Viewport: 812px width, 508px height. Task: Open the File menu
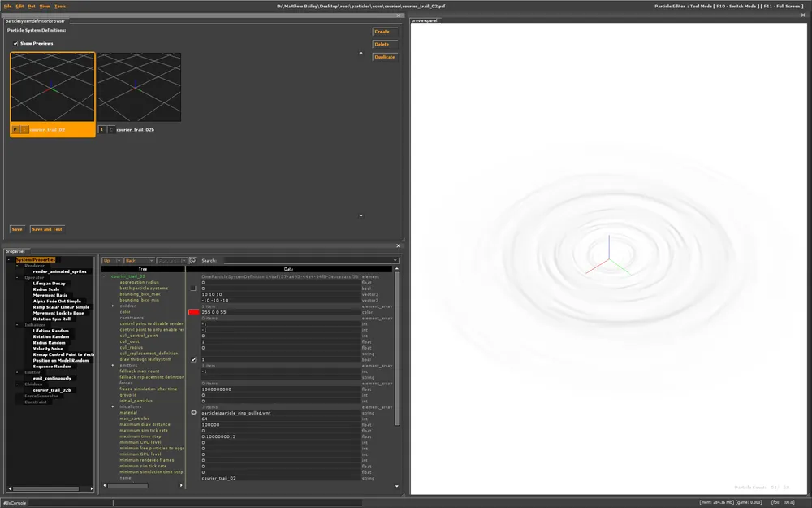[7, 6]
